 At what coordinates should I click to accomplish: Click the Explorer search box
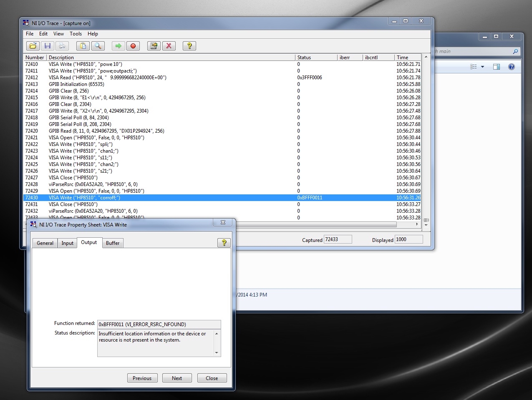(x=477, y=51)
